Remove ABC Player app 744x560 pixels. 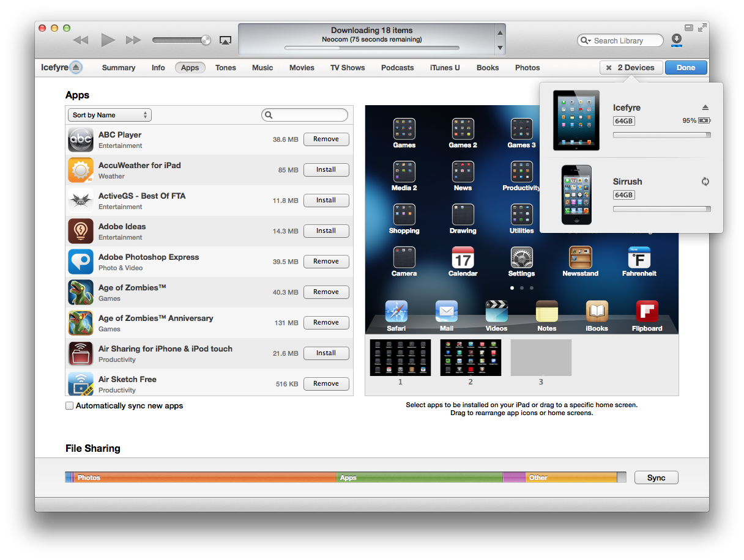pos(326,139)
